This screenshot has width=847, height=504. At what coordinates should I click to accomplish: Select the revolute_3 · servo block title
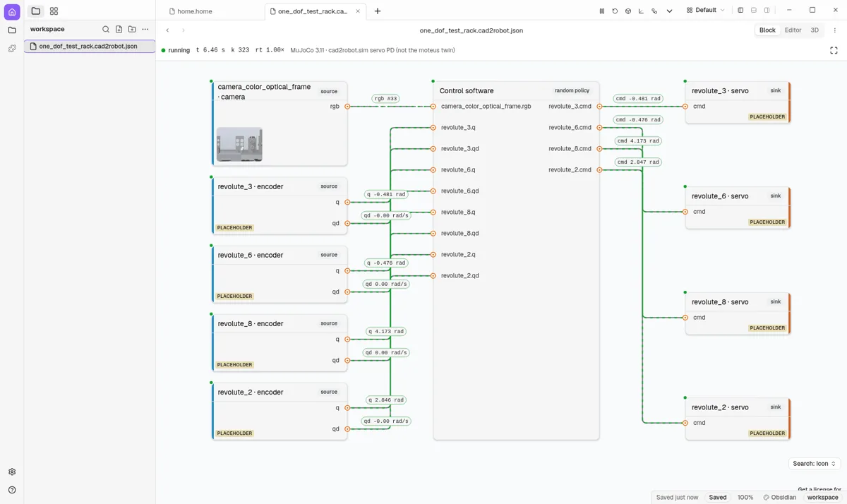pyautogui.click(x=720, y=91)
